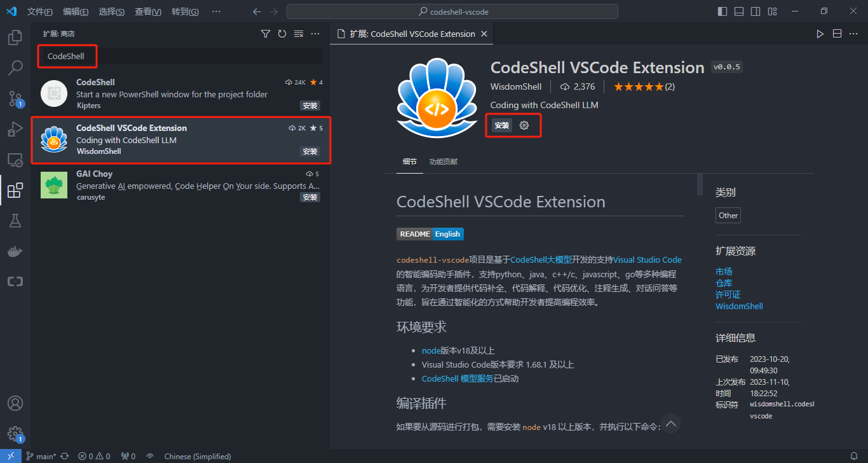Open WisdomShell link under 扩展资源
The width and height of the screenshot is (868, 463).
pyautogui.click(x=739, y=306)
